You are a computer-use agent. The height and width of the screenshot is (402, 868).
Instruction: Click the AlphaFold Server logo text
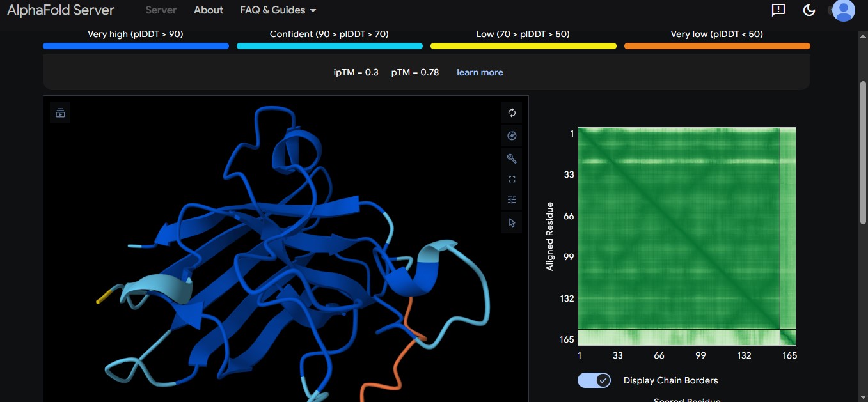[61, 10]
